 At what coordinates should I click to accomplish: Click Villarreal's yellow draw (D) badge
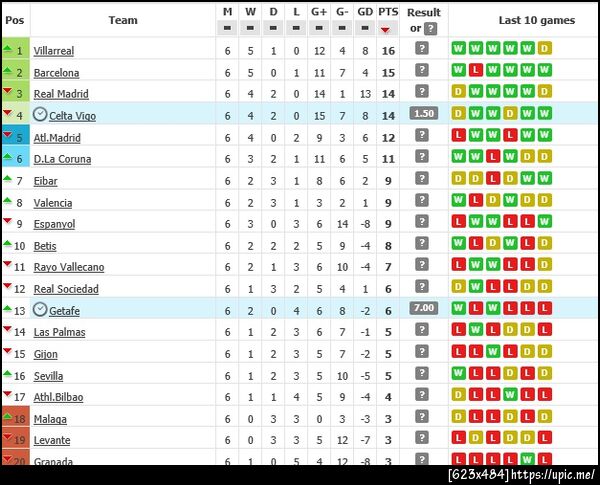pyautogui.click(x=544, y=49)
